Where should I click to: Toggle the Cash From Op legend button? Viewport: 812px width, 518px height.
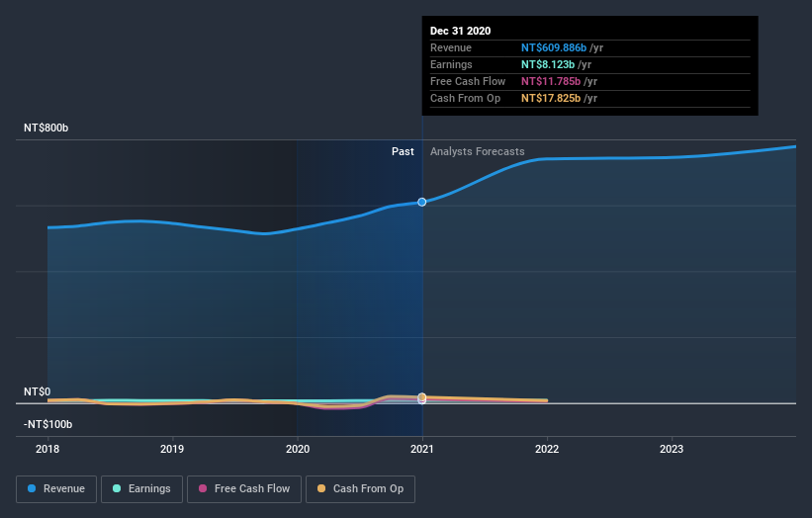(360, 489)
